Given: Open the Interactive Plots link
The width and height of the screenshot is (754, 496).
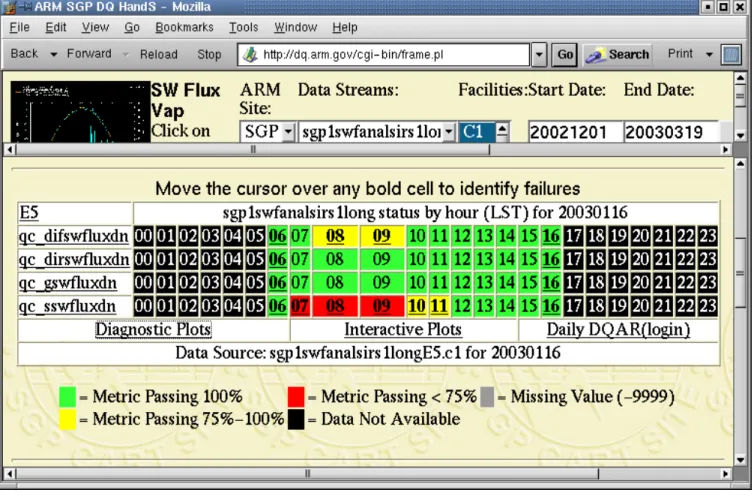Looking at the screenshot, I should (403, 330).
